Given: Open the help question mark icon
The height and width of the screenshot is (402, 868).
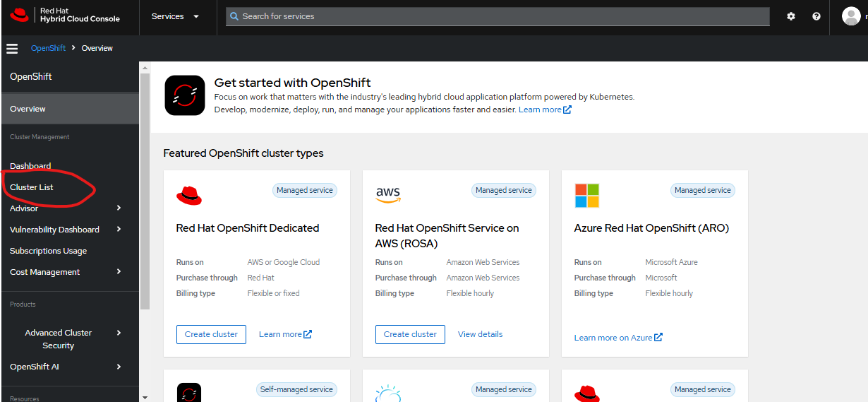Looking at the screenshot, I should pos(816,16).
